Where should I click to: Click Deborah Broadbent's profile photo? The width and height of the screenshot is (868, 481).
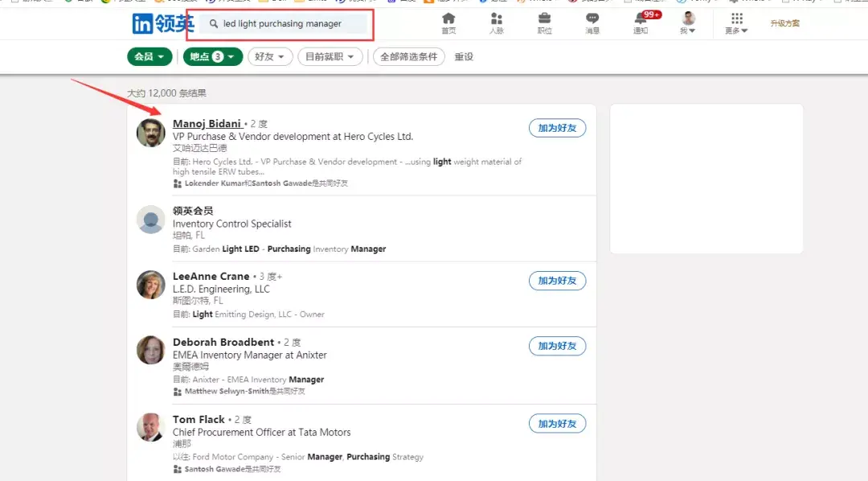coord(150,350)
